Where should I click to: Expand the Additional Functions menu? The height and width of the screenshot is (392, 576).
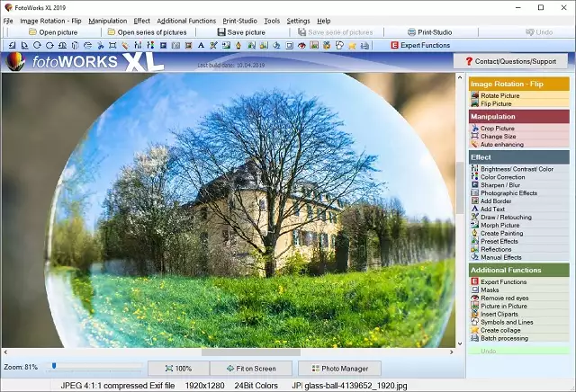(186, 21)
